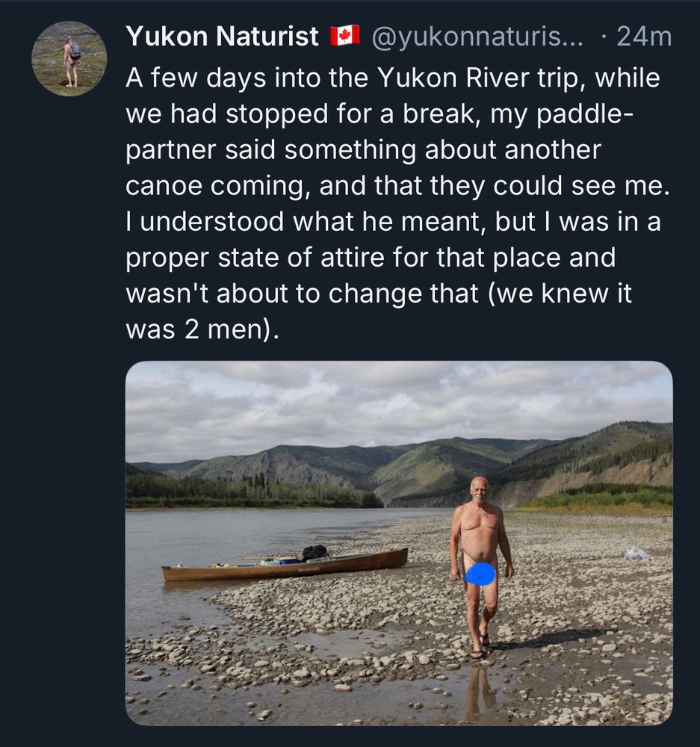700x747 pixels.
Task: Click the opening words "A few days"
Action: tap(196, 78)
